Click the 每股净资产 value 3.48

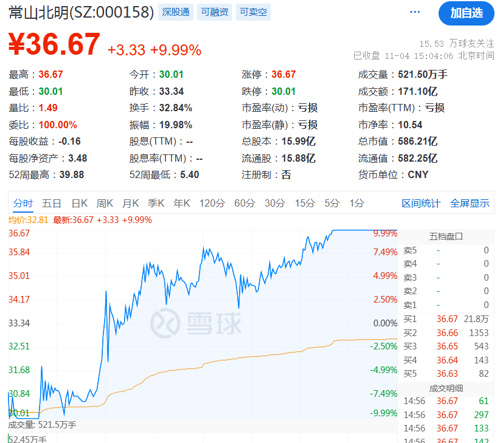78,158
